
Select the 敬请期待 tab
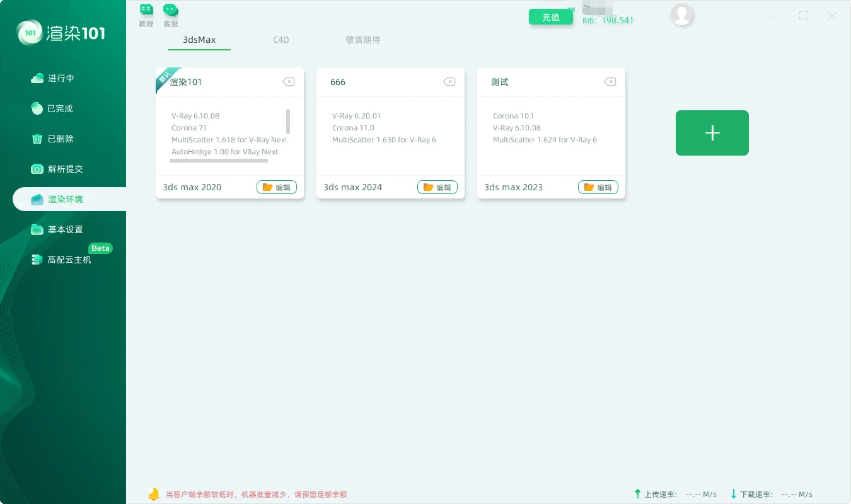363,40
